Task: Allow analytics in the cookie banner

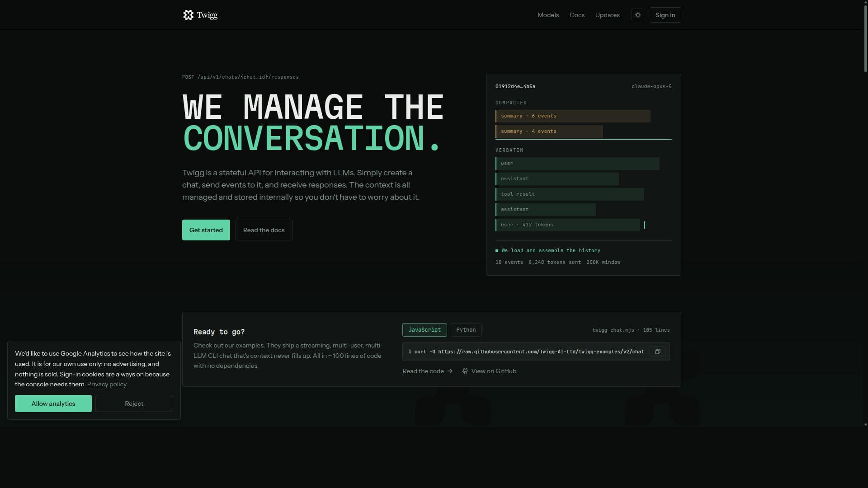Action: [x=53, y=404]
